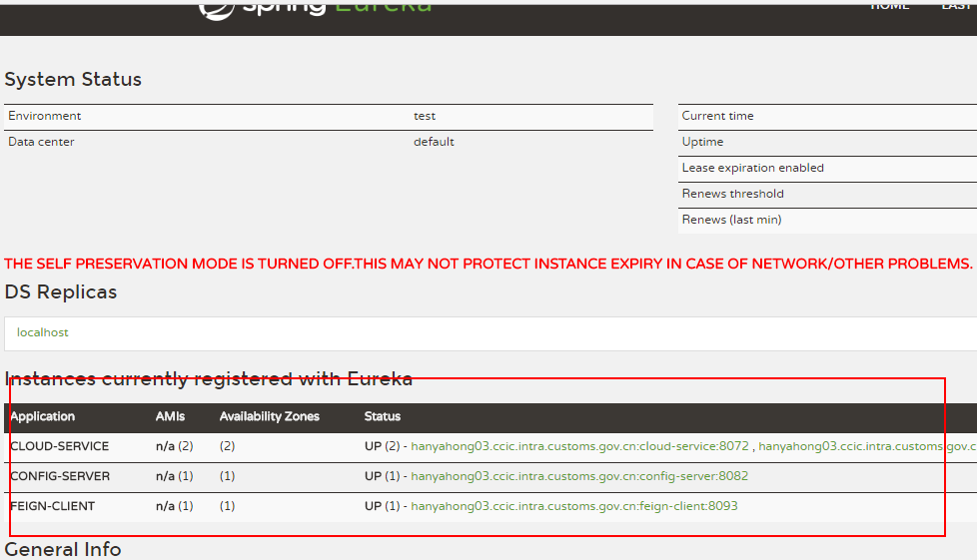Select the FEIGN-CLIENT application name
The height and width of the screenshot is (560, 977).
pyautogui.click(x=53, y=506)
